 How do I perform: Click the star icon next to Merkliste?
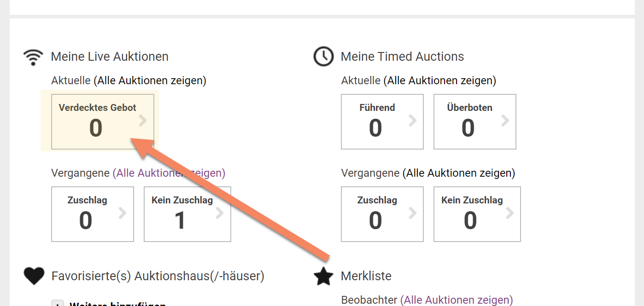(x=323, y=276)
